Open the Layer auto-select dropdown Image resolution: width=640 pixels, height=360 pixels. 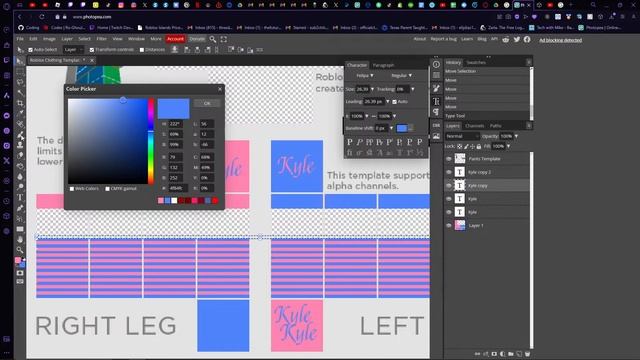(73, 50)
